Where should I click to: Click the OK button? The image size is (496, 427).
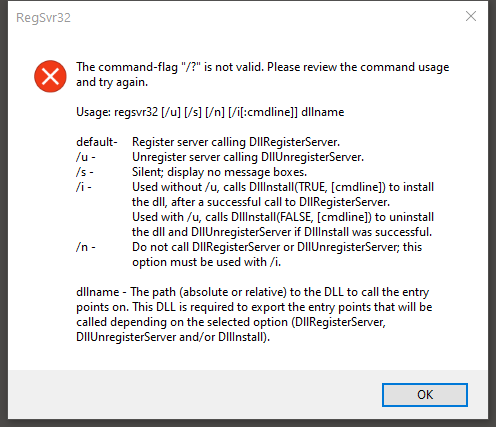click(x=425, y=395)
